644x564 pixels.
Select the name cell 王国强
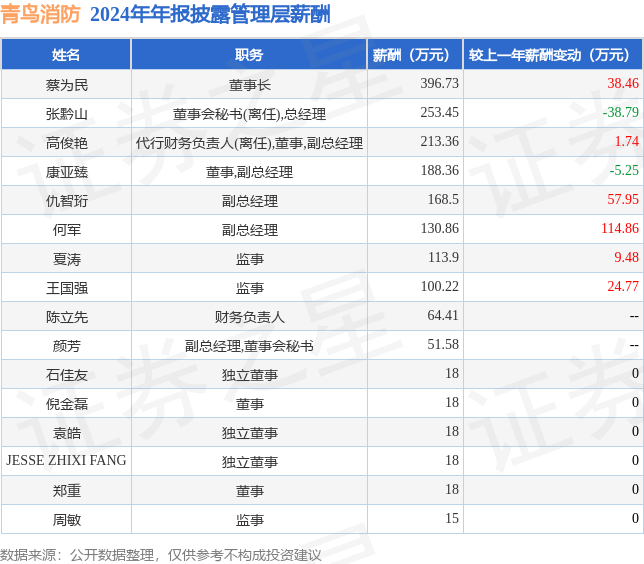(67, 288)
